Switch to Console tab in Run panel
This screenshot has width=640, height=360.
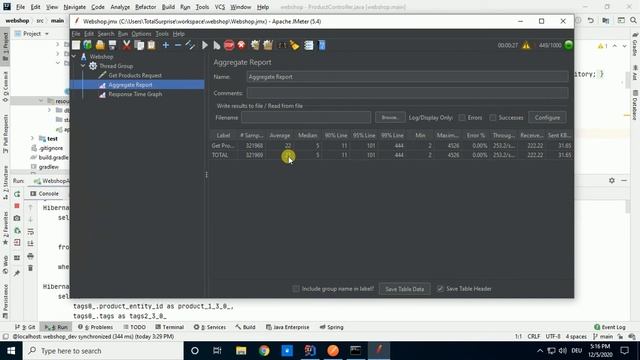coord(44,193)
